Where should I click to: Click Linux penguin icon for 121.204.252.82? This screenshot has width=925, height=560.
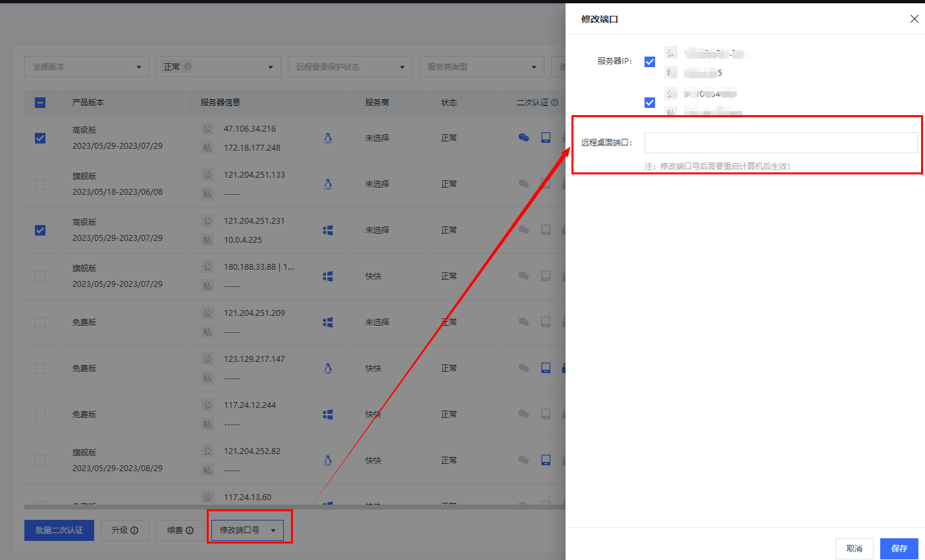click(x=328, y=461)
